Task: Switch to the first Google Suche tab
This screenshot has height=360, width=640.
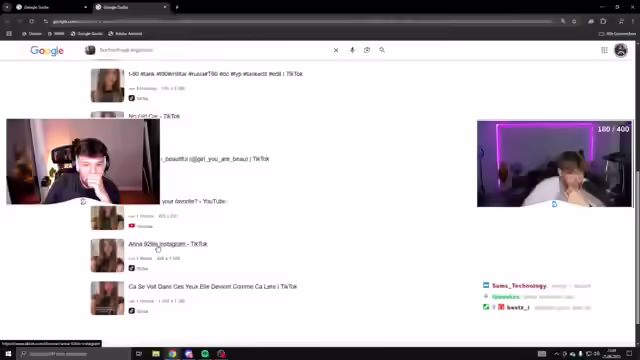Action: tap(49, 7)
